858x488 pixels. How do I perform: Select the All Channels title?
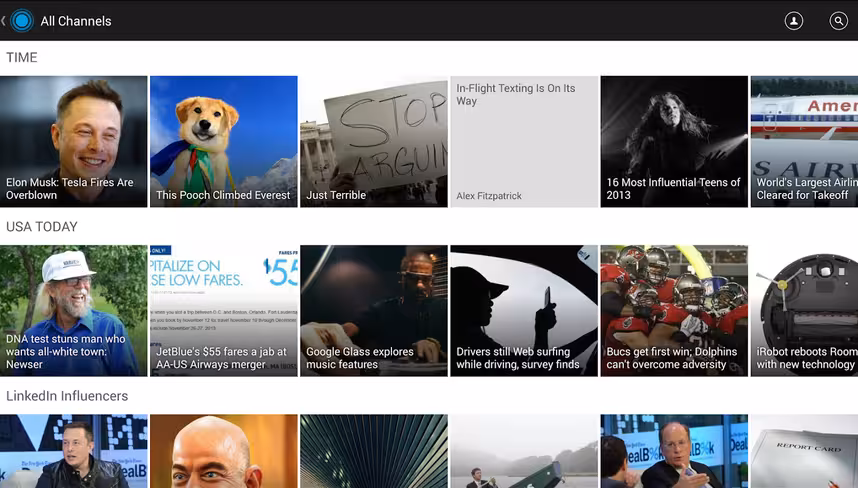pyautogui.click(x=76, y=21)
